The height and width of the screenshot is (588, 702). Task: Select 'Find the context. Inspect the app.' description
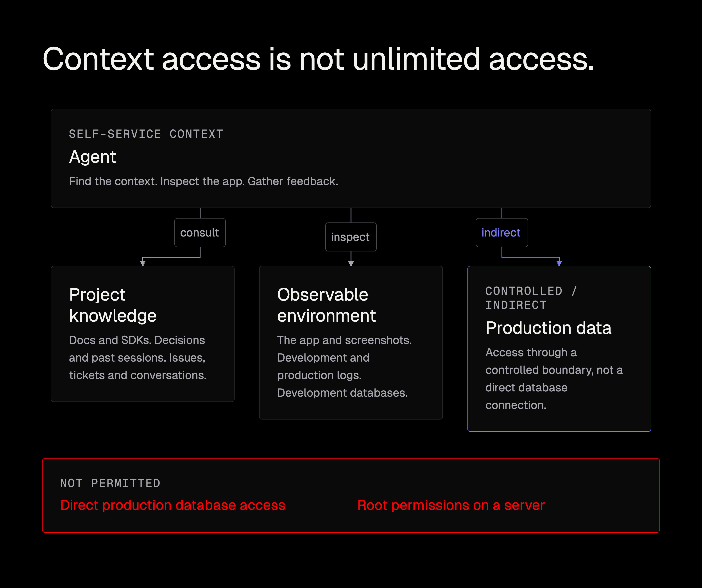[x=204, y=181]
